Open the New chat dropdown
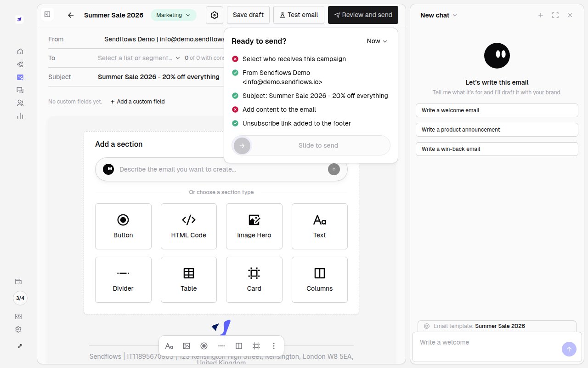 439,15
